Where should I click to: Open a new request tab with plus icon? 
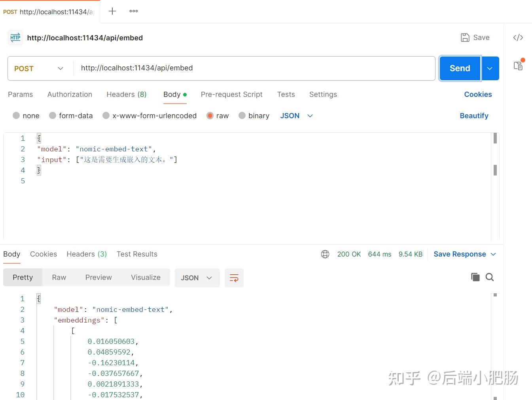click(x=112, y=11)
